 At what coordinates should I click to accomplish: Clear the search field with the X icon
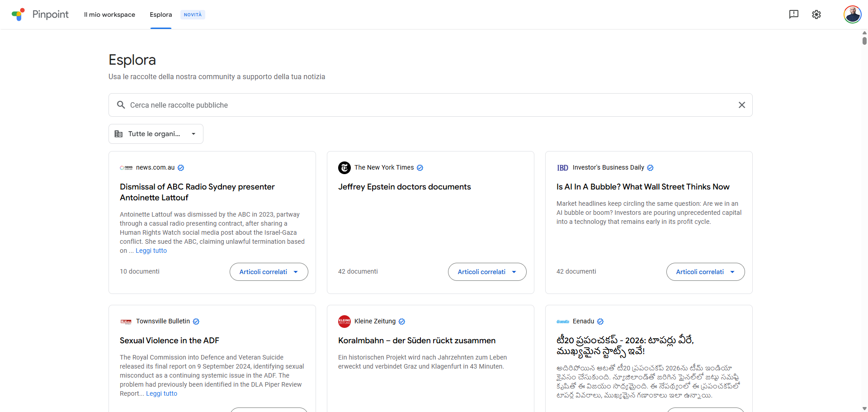click(x=741, y=105)
